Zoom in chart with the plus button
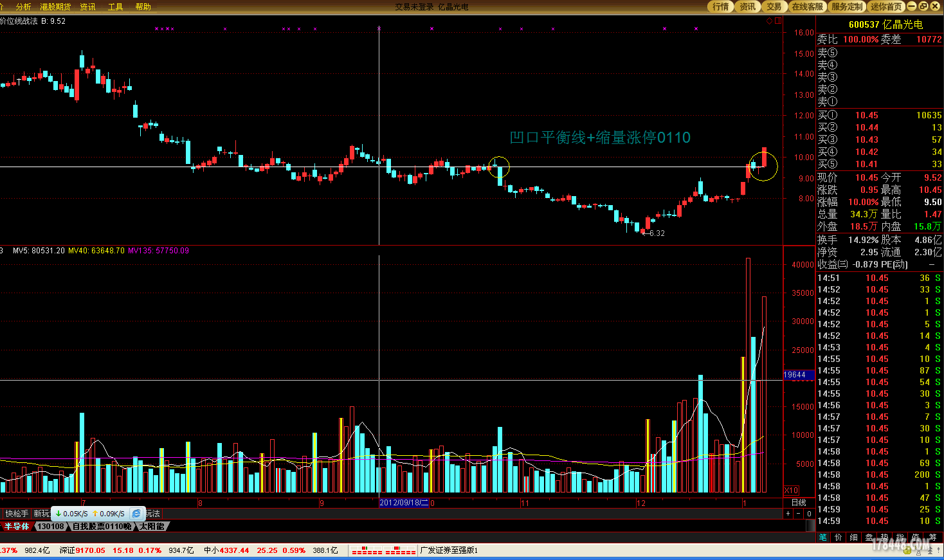This screenshot has width=944, height=560. pyautogui.click(x=788, y=514)
